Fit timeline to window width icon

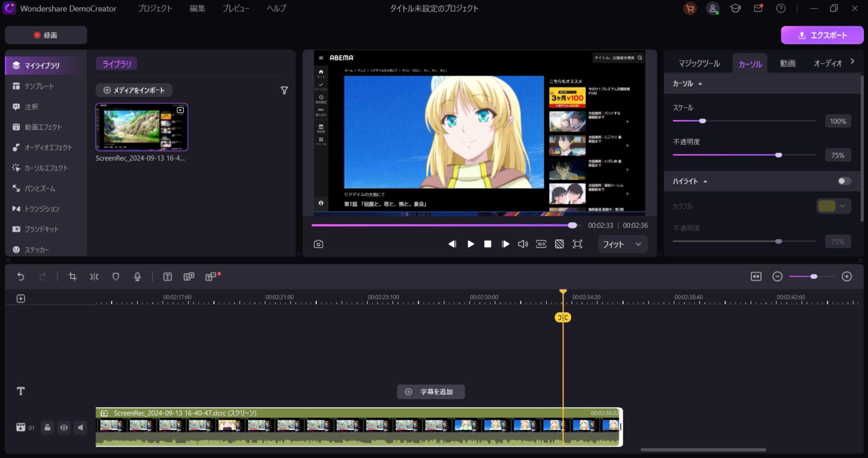point(756,277)
